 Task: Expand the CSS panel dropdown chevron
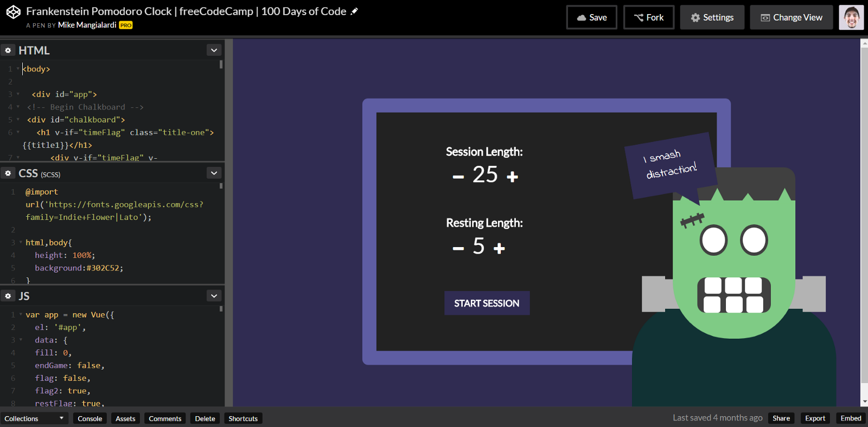coord(214,173)
